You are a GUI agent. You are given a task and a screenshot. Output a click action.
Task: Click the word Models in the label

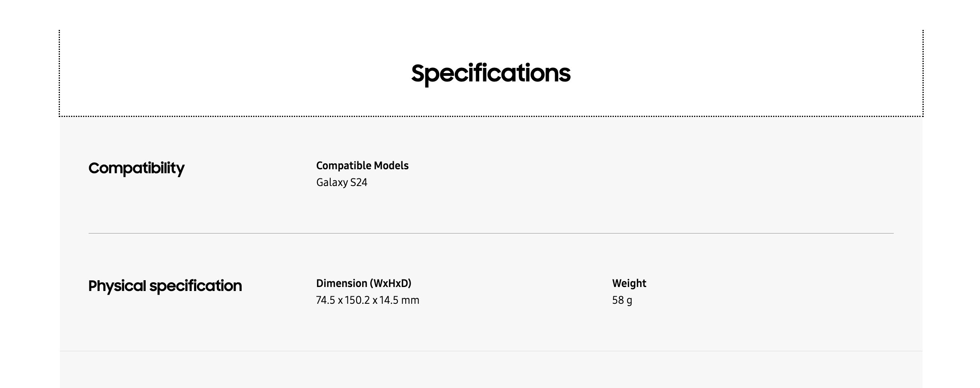[x=393, y=166]
